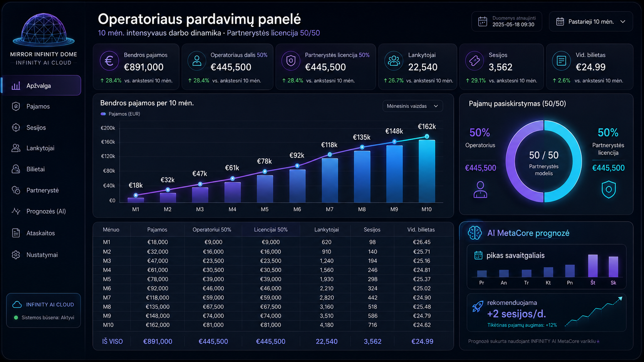Open the Apžvalga sidebar item
This screenshot has width=644, height=362.
(x=42, y=85)
